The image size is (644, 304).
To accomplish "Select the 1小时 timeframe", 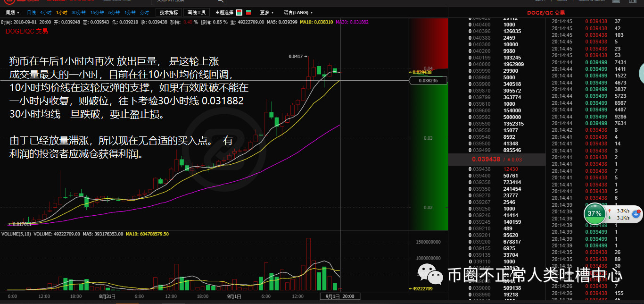I will pos(61,12).
